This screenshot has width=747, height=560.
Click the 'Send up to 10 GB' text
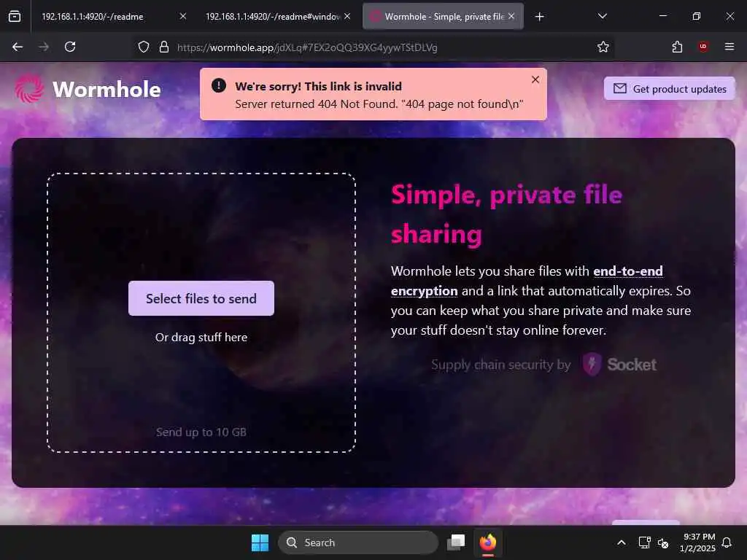pyautogui.click(x=201, y=432)
